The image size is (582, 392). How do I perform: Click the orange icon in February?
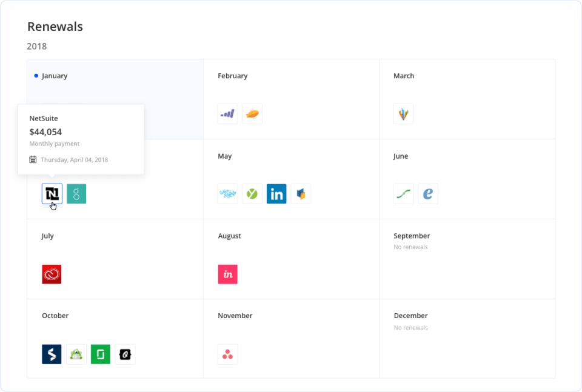(x=252, y=114)
